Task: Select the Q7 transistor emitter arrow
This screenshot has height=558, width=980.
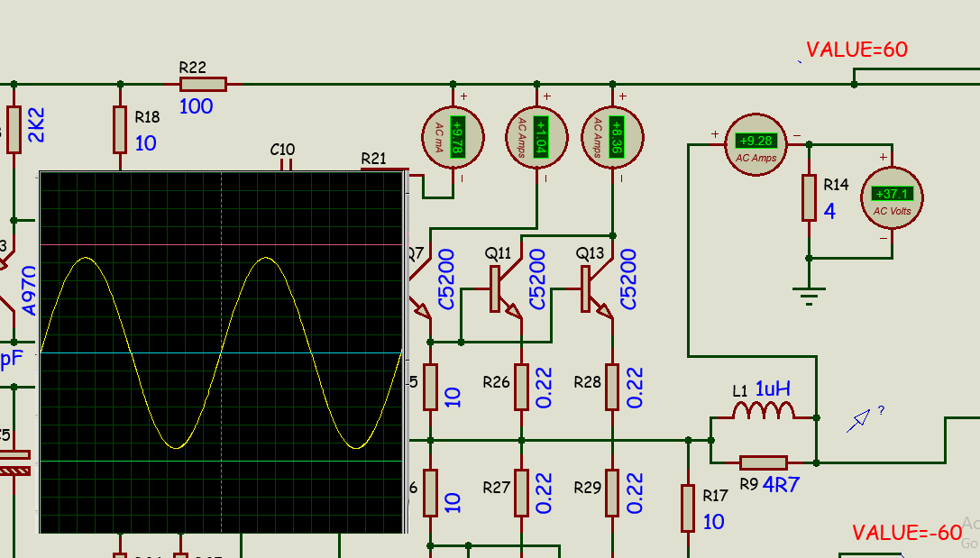Action: click(x=423, y=309)
